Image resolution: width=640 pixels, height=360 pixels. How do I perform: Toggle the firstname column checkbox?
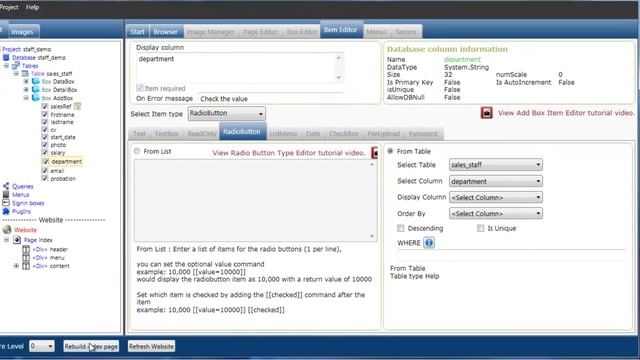tap(45, 114)
